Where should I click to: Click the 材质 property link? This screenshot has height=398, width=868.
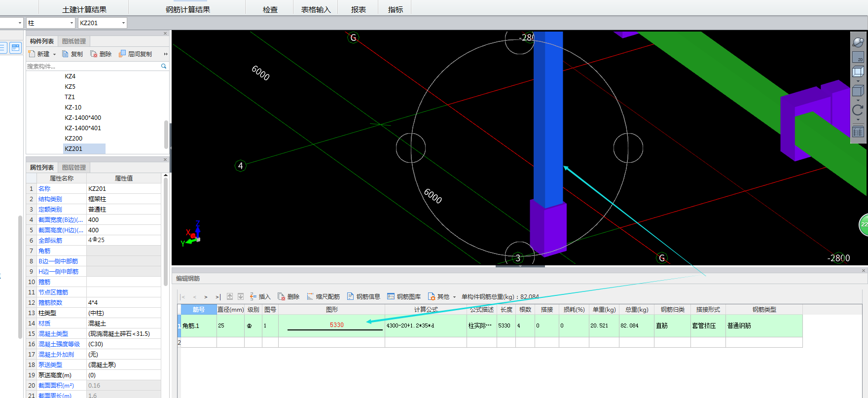coord(44,324)
